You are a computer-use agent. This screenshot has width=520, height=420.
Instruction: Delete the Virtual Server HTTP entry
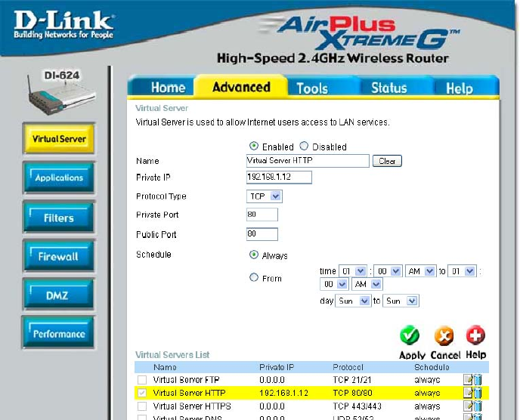tap(478, 393)
